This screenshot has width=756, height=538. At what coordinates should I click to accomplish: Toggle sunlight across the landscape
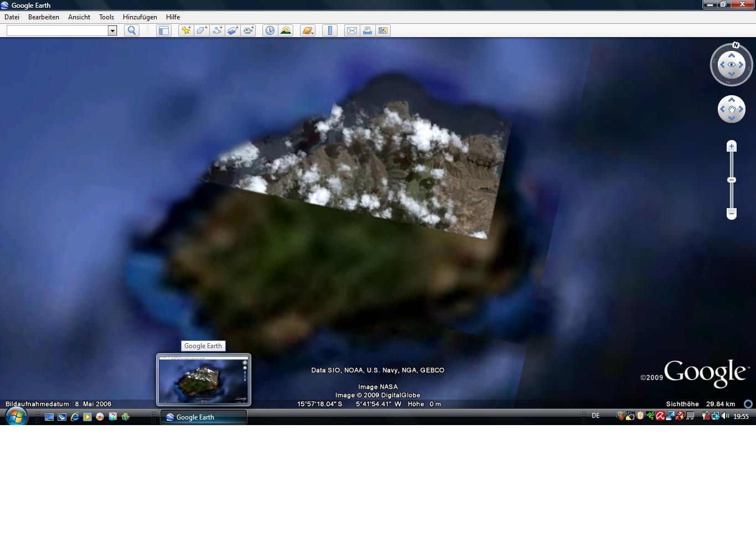pos(286,30)
